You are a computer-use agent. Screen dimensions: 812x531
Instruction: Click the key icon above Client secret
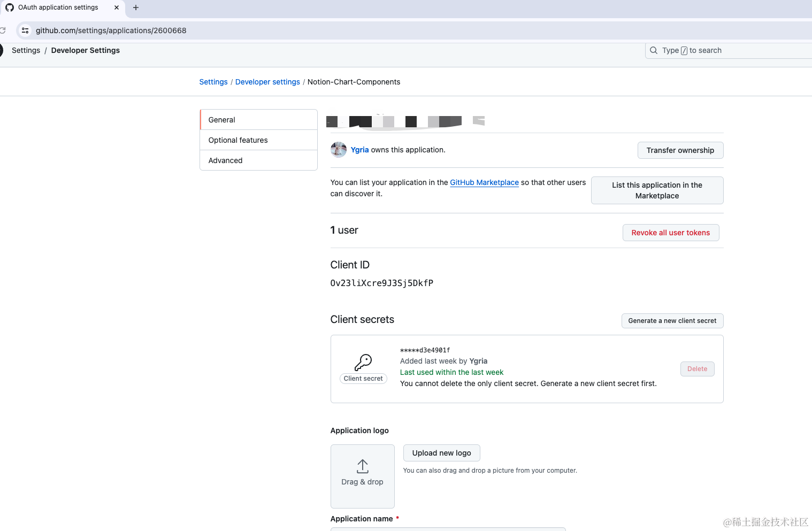tap(364, 362)
